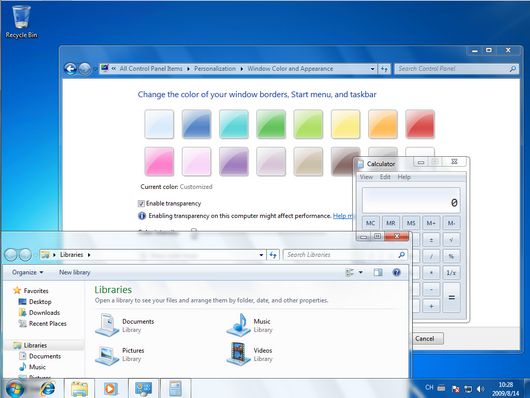Click the network tray icon
Viewport: 530px width, 398px height.
pos(468,389)
